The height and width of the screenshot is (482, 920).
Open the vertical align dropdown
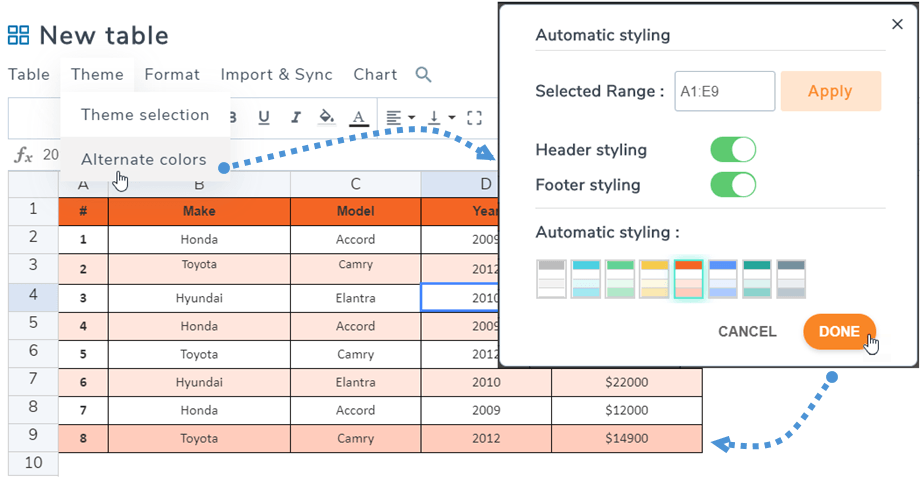pos(440,118)
